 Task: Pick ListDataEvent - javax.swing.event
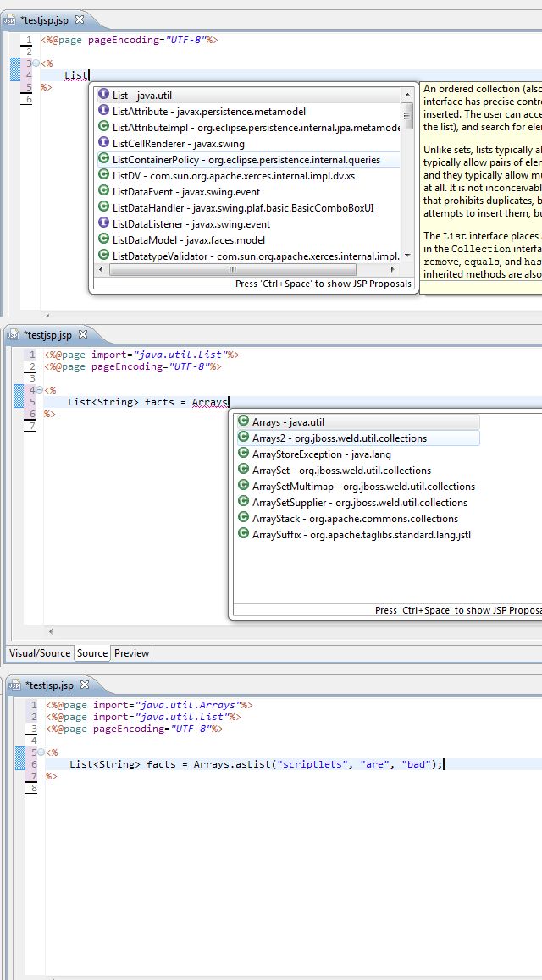pyautogui.click(x=249, y=192)
